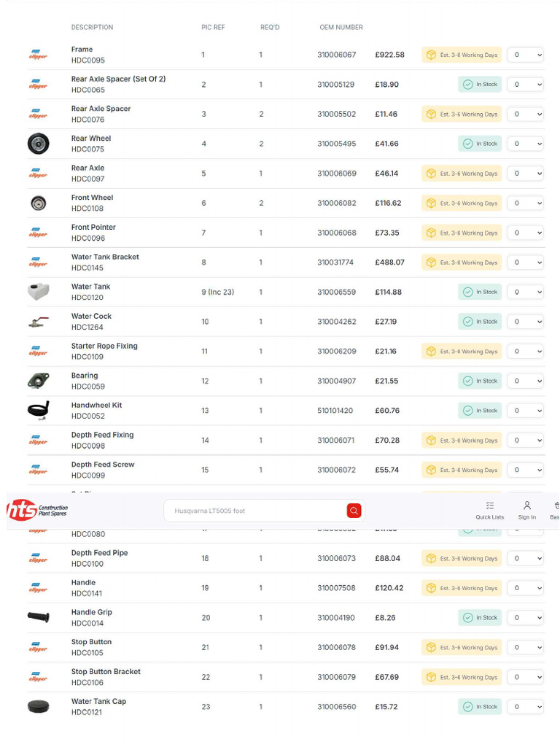Open the Depth Feed Screw link

[103, 464]
